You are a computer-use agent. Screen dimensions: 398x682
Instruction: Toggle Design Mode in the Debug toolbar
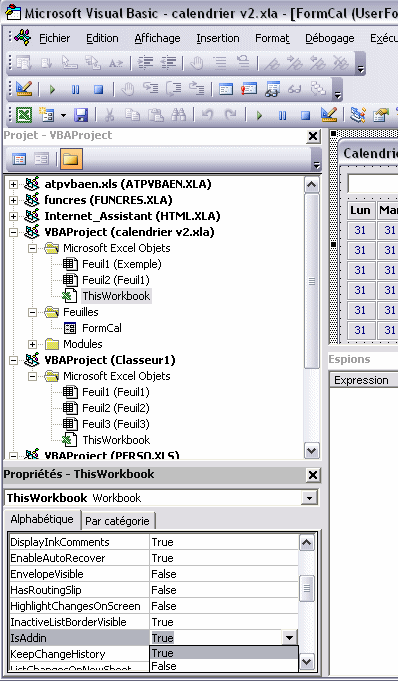(24, 89)
